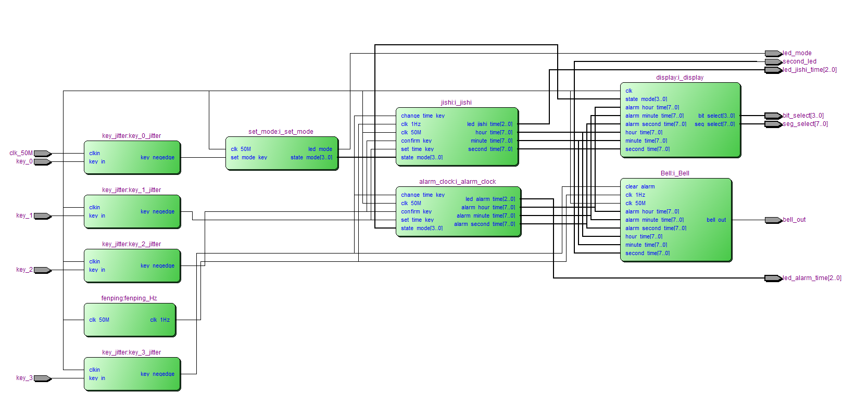Select the clk_50M input pin symbol
This screenshot has height=405, width=868.
click(43, 154)
